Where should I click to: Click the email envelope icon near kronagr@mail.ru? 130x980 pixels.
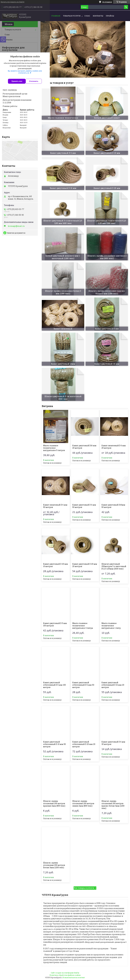click(x=5, y=226)
